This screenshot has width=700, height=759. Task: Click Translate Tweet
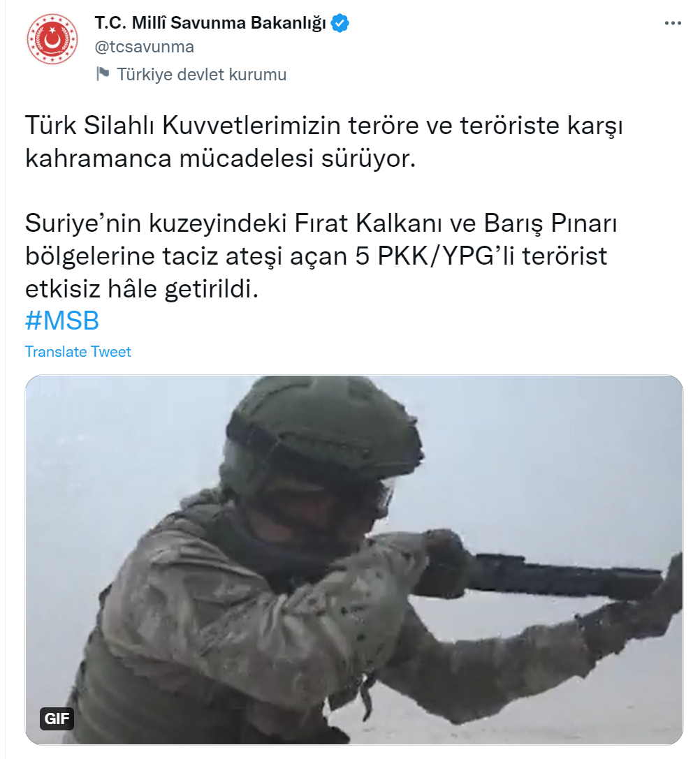(x=78, y=351)
